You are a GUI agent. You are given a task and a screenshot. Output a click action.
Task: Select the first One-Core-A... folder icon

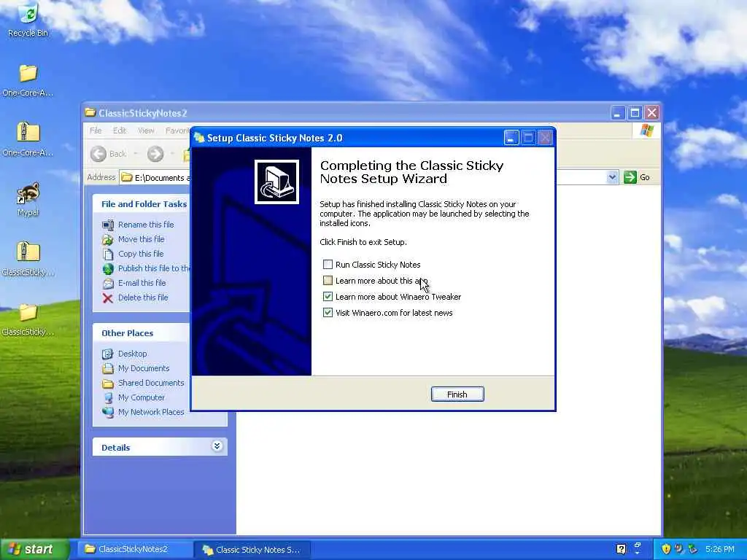(x=28, y=74)
